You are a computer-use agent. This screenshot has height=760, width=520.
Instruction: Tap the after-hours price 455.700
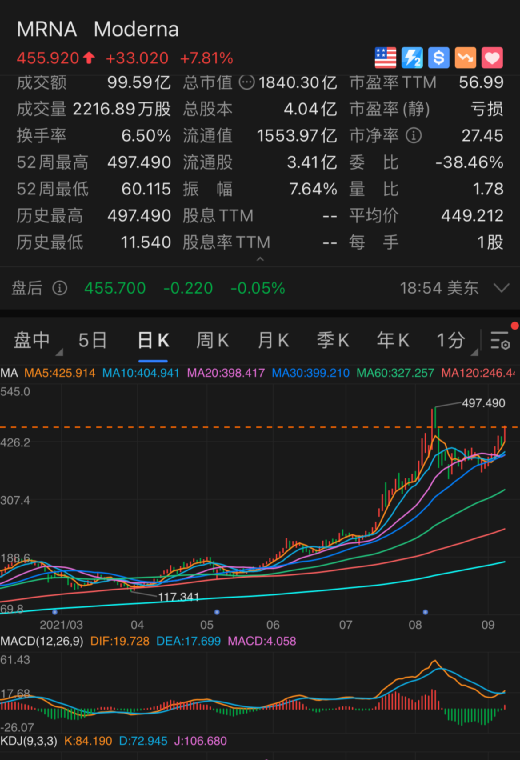115,288
